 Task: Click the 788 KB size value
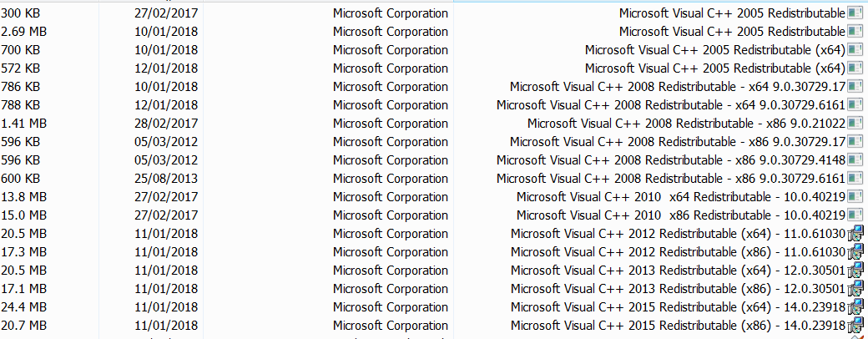21,104
